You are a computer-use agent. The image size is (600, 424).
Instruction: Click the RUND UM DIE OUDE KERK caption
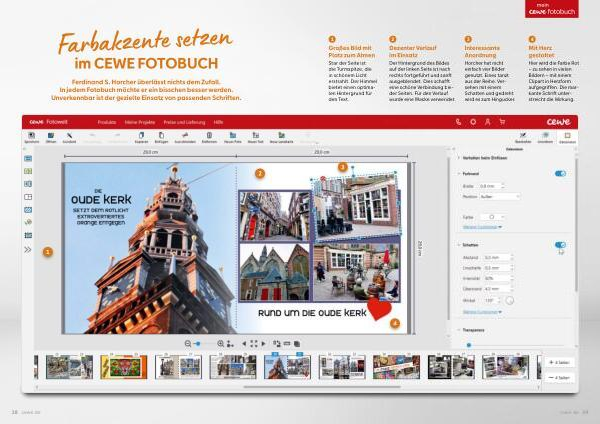[x=312, y=313]
